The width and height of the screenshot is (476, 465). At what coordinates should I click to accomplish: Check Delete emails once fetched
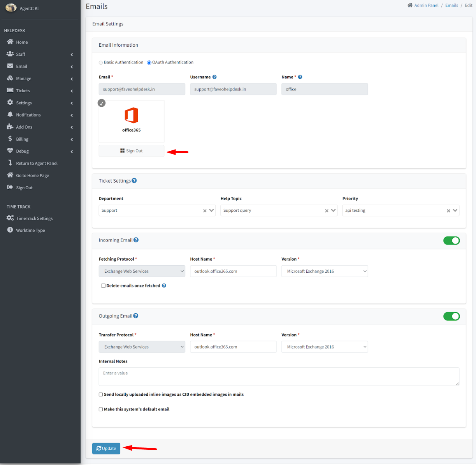click(x=103, y=286)
